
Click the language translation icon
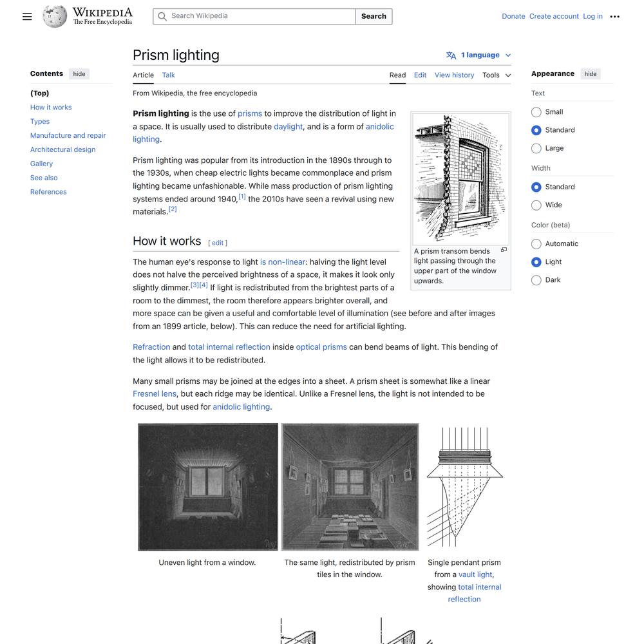click(x=451, y=55)
